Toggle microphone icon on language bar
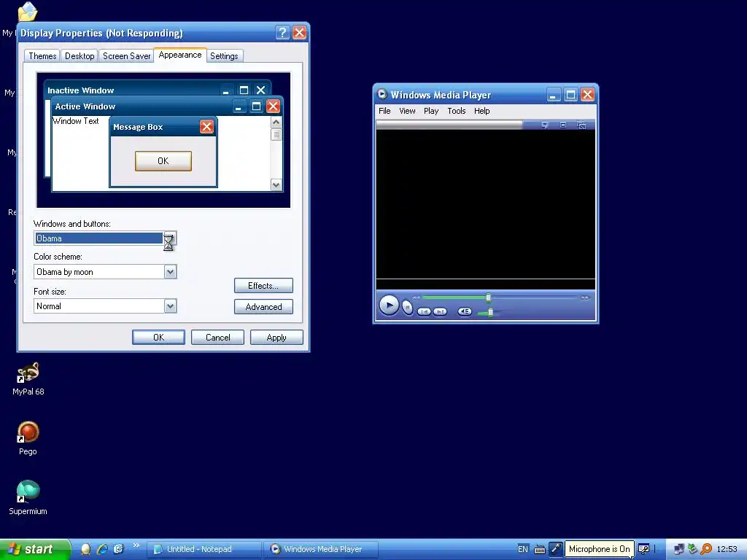This screenshot has height=560, width=747. click(x=555, y=549)
